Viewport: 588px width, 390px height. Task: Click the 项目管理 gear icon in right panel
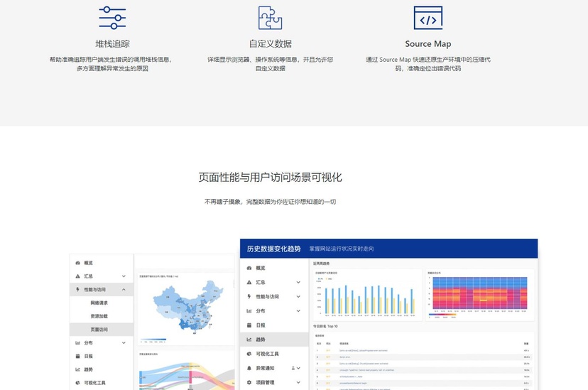(x=249, y=382)
